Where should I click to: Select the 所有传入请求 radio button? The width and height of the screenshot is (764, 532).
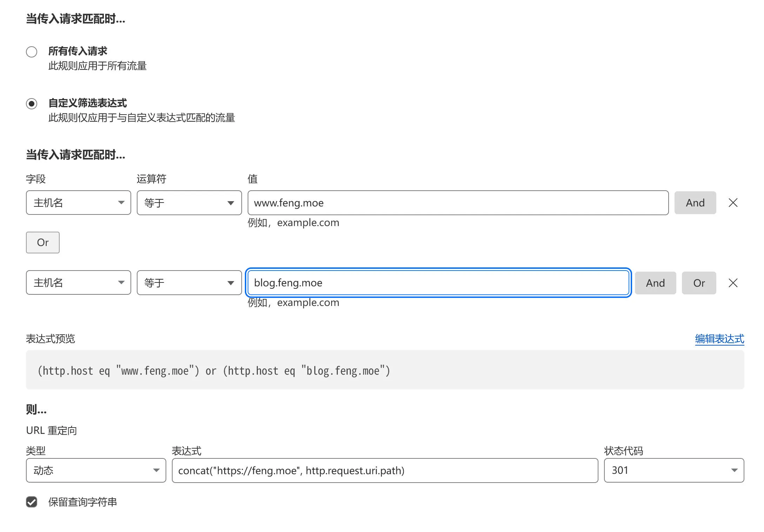pos(32,52)
